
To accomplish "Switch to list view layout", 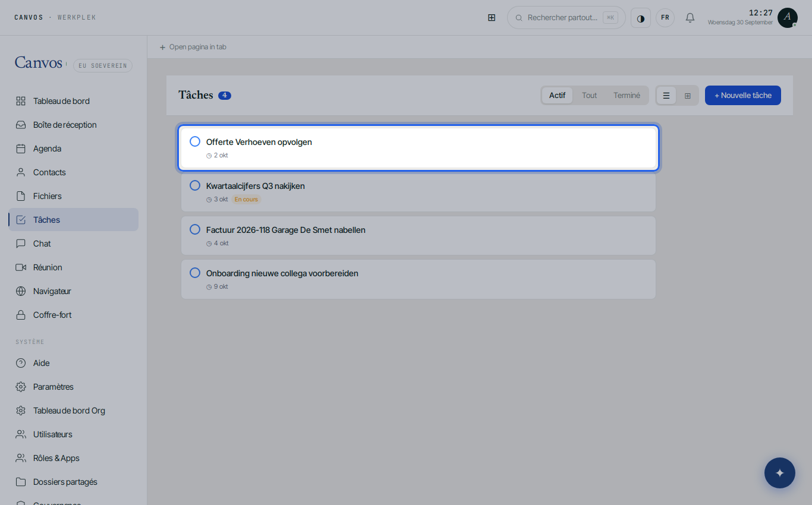I will 666,96.
